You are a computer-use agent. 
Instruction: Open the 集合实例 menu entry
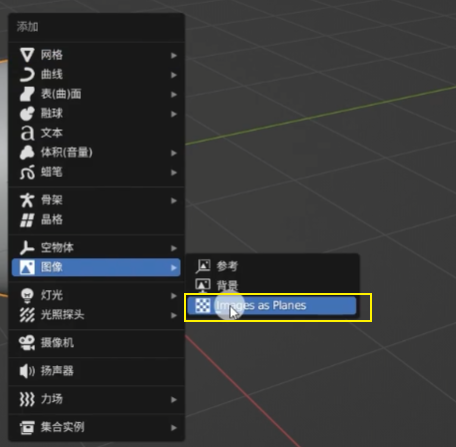point(96,428)
